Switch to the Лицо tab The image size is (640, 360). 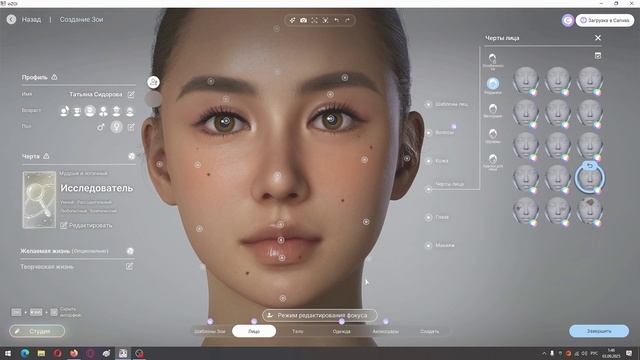coord(254,331)
